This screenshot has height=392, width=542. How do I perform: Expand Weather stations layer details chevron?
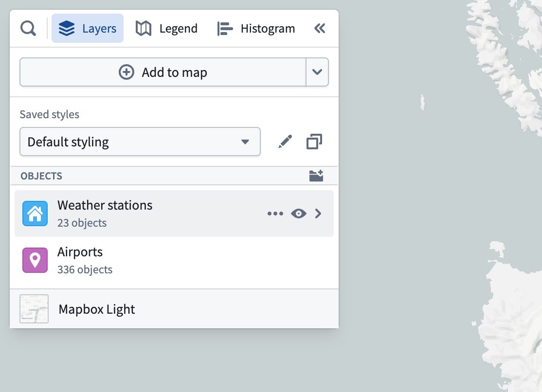point(318,214)
